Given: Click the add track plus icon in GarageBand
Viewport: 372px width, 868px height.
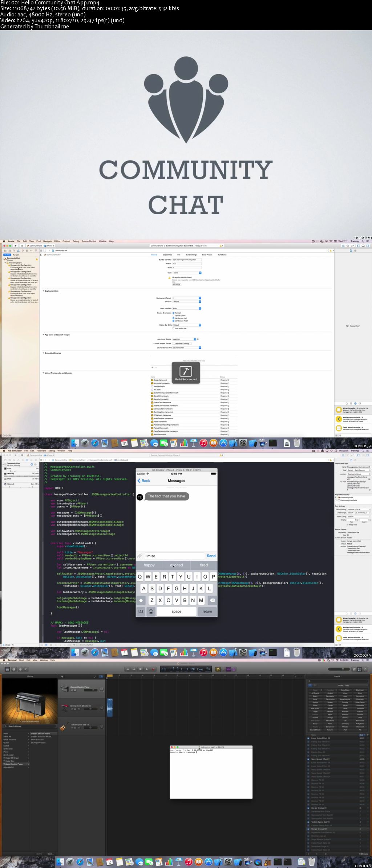Looking at the screenshot, I should tap(62, 677).
